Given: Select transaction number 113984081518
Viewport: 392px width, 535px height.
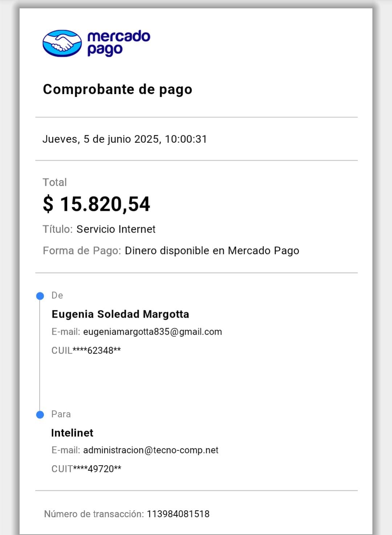Looking at the screenshot, I should click(x=178, y=514).
